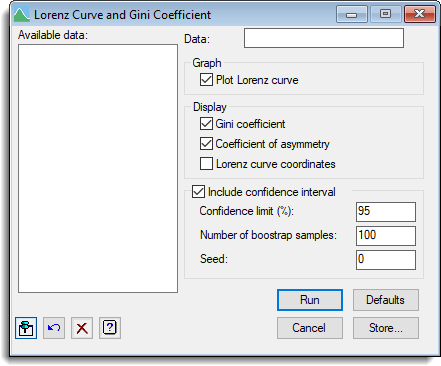441x366 pixels.
Task: Click into the Data input field
Action: [x=324, y=38]
